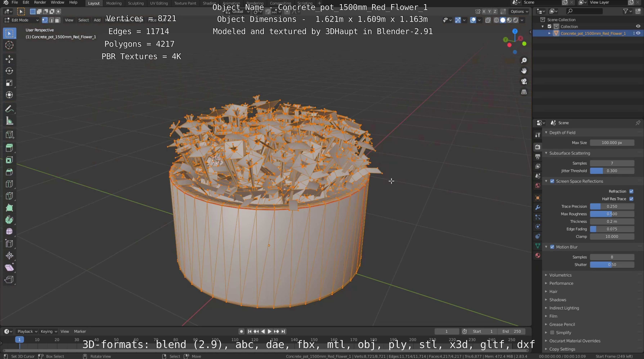Hide Concrete_pot object with eye icon
Screen dimensions: 644x359
638,33
